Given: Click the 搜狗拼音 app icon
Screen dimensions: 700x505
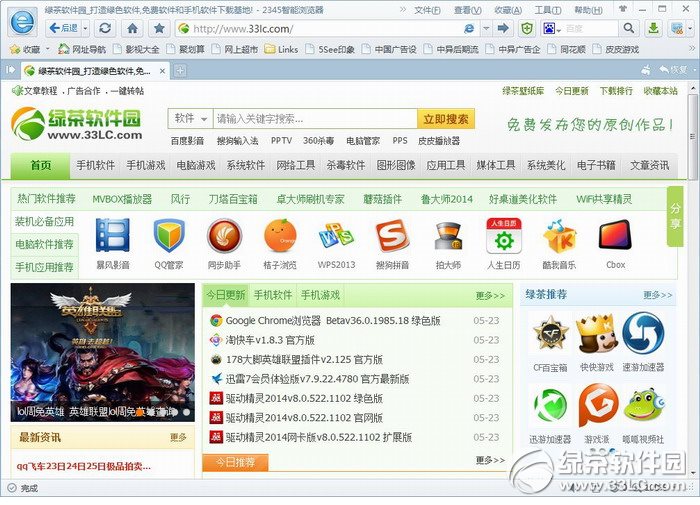Looking at the screenshot, I should 392,236.
